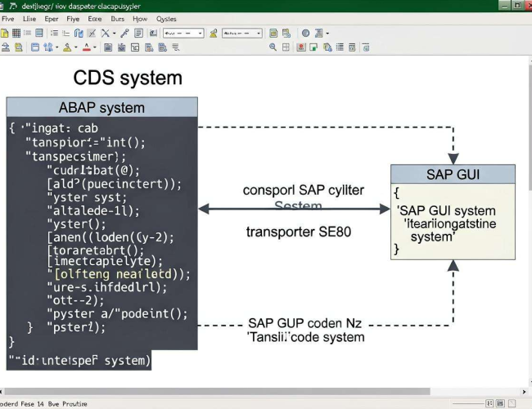Click the red record dot icon
The image size is (532, 409).
point(300,47)
